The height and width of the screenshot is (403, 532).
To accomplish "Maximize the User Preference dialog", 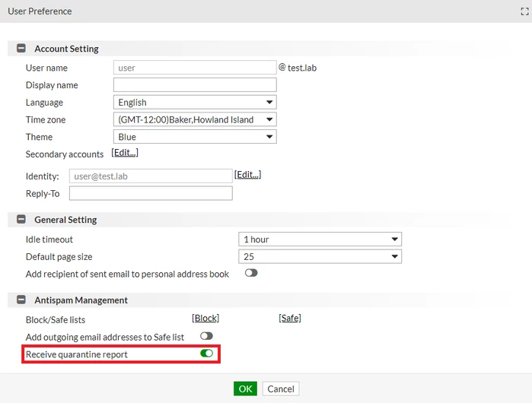I will click(x=524, y=11).
